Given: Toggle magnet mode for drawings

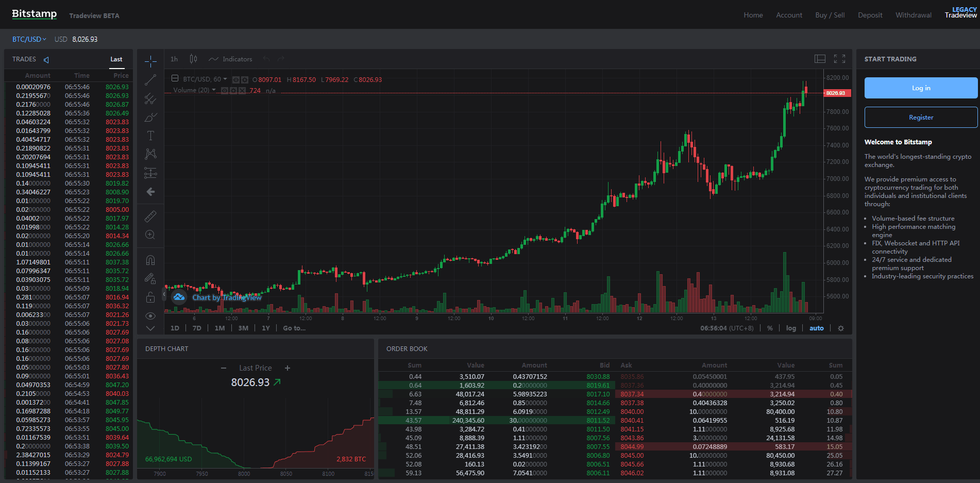Looking at the screenshot, I should (x=150, y=260).
